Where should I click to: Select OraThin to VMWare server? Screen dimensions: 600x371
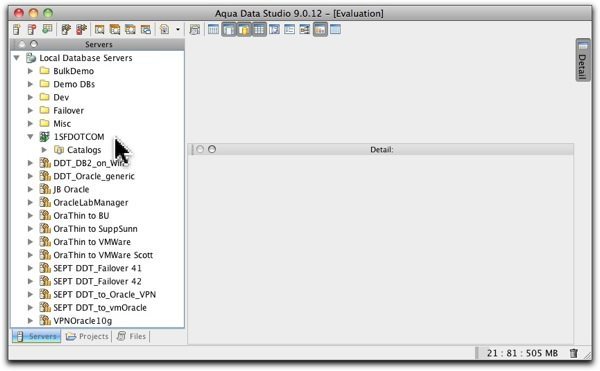coord(92,242)
